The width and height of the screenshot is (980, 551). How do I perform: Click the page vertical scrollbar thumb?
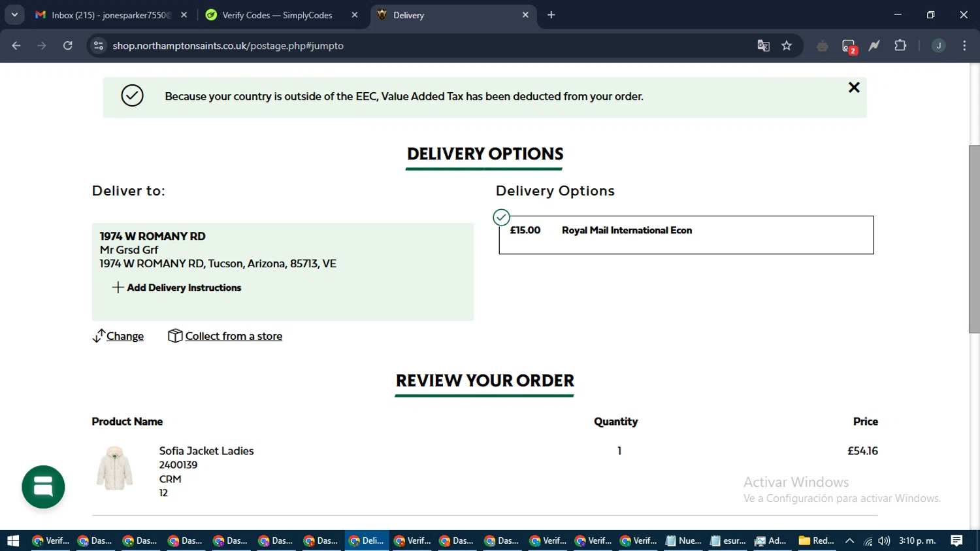pos(974,239)
